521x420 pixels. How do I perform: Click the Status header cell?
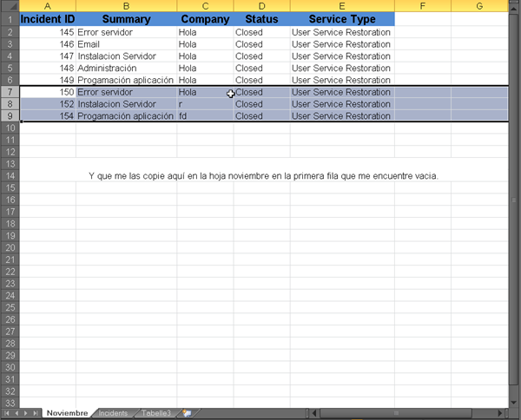tap(262, 19)
